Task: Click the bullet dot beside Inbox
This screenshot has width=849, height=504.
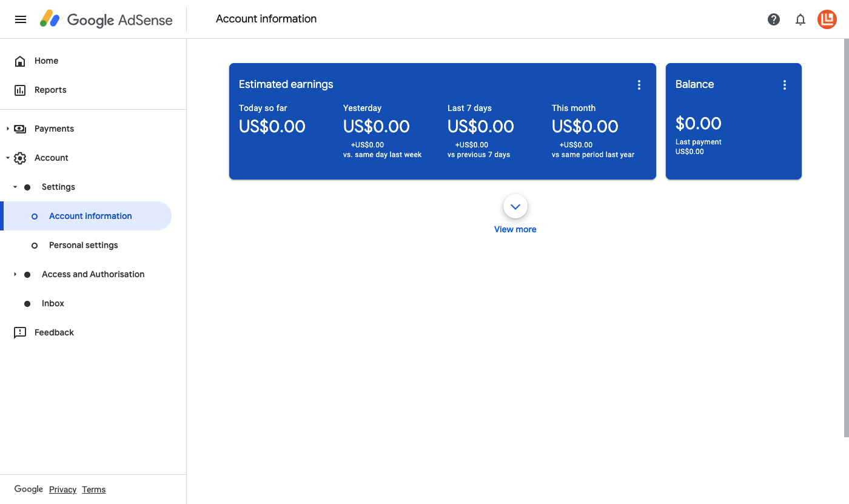Action: click(27, 303)
